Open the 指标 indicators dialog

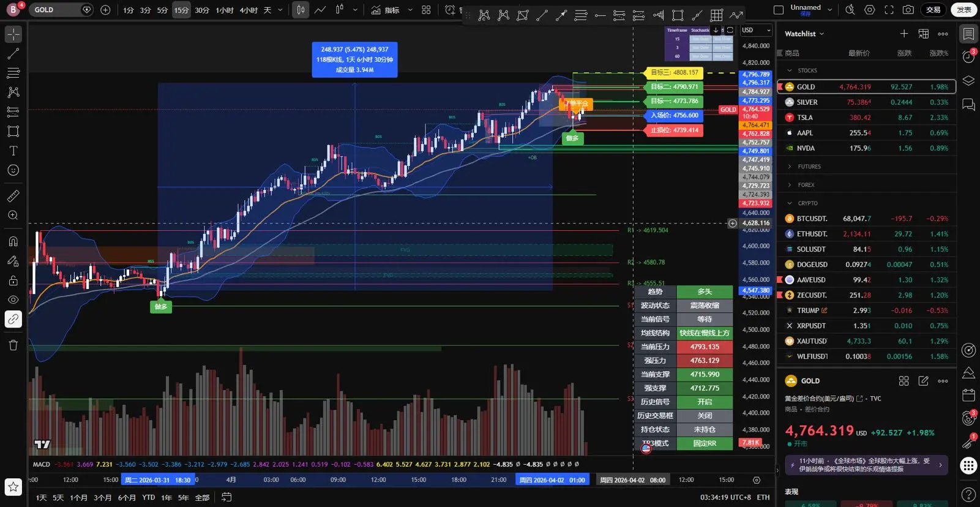386,10
